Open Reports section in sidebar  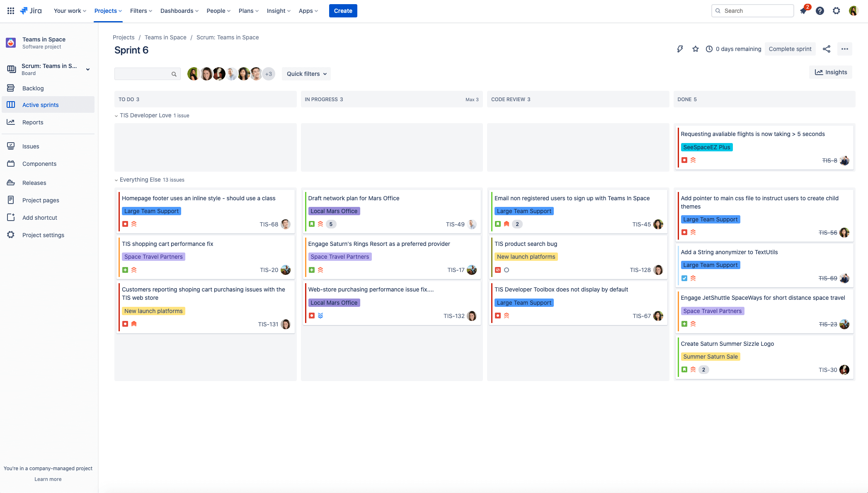click(x=33, y=122)
